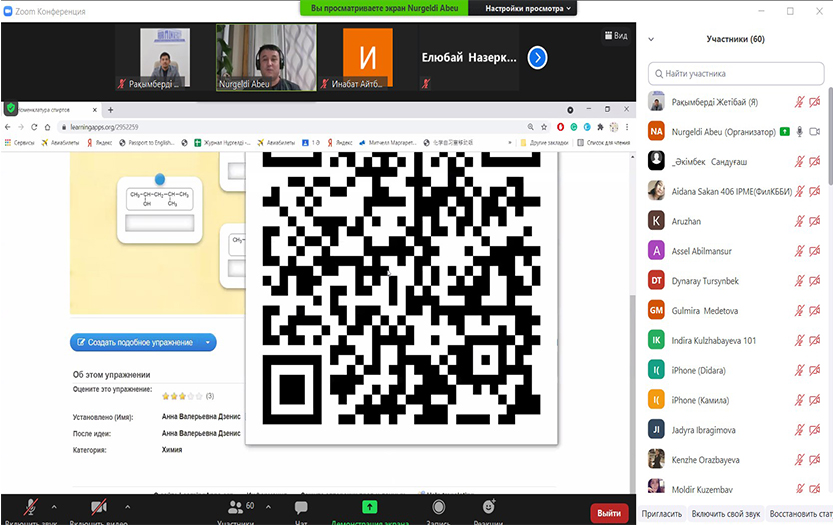Click muted mic icon for Jadyra Ibragimova
Screen dimensions: 833x525
800,430
